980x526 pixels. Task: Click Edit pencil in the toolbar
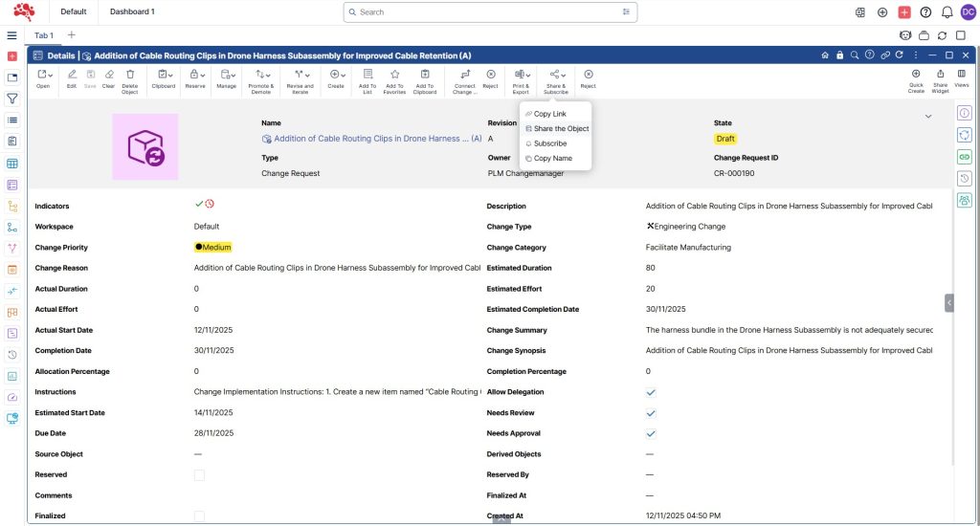pos(72,79)
